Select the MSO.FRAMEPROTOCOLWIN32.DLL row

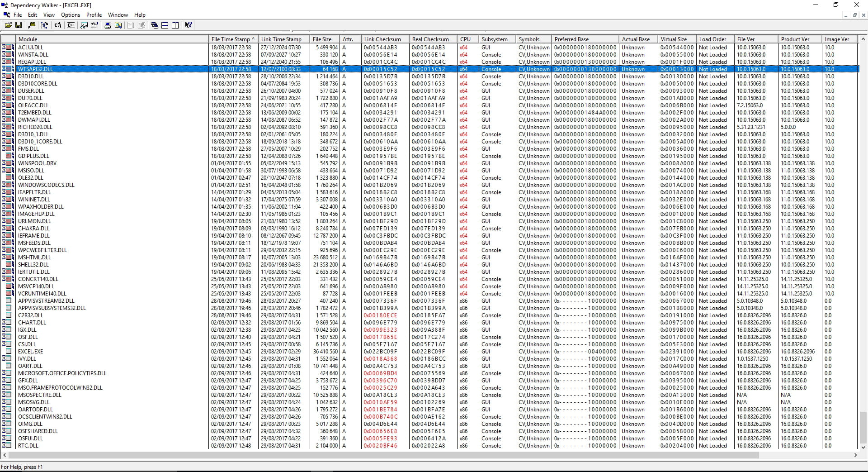point(429,388)
